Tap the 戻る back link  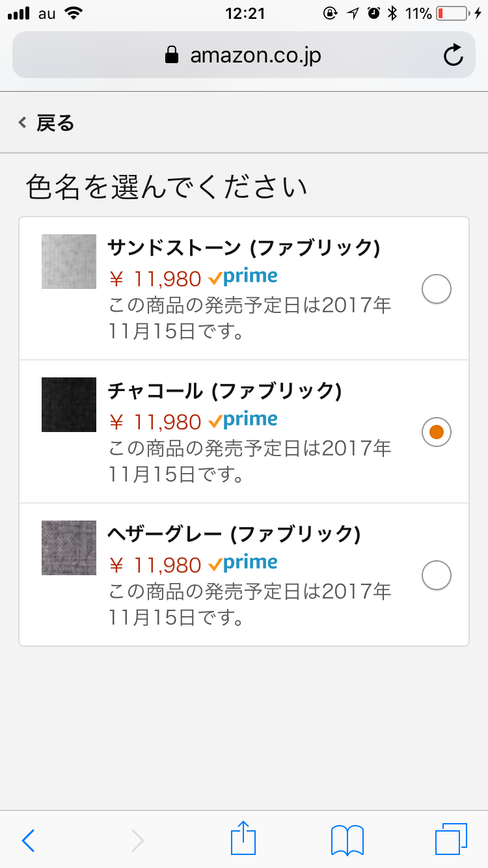tap(47, 123)
